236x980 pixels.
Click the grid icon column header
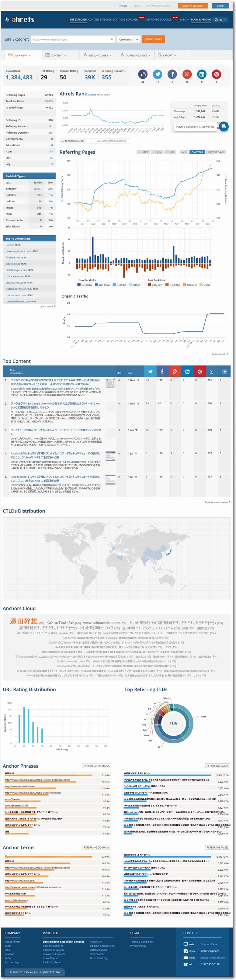coord(224,371)
